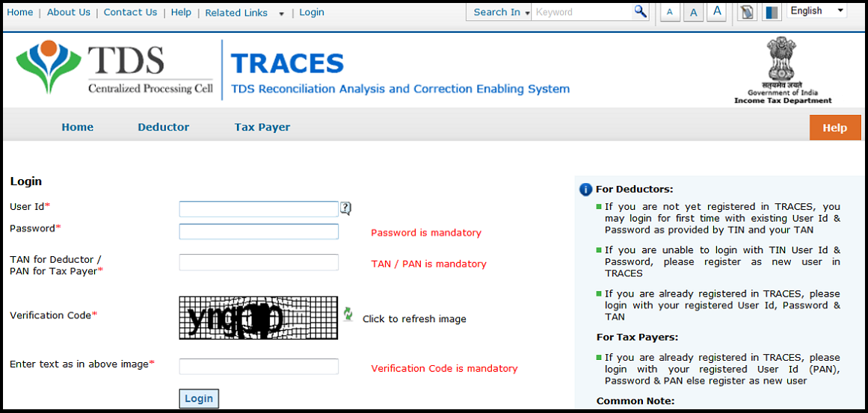Click the User Id help question icon
The width and height of the screenshot is (868, 413).
pos(345,208)
